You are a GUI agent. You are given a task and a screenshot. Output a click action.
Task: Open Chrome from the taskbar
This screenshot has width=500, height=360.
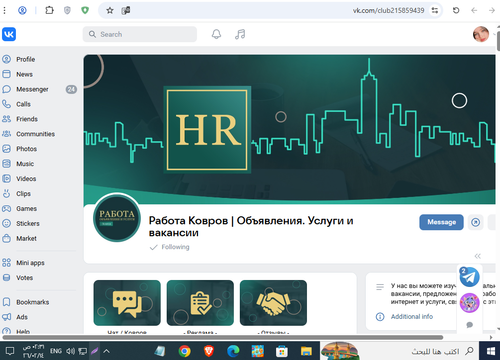[x=184, y=351]
